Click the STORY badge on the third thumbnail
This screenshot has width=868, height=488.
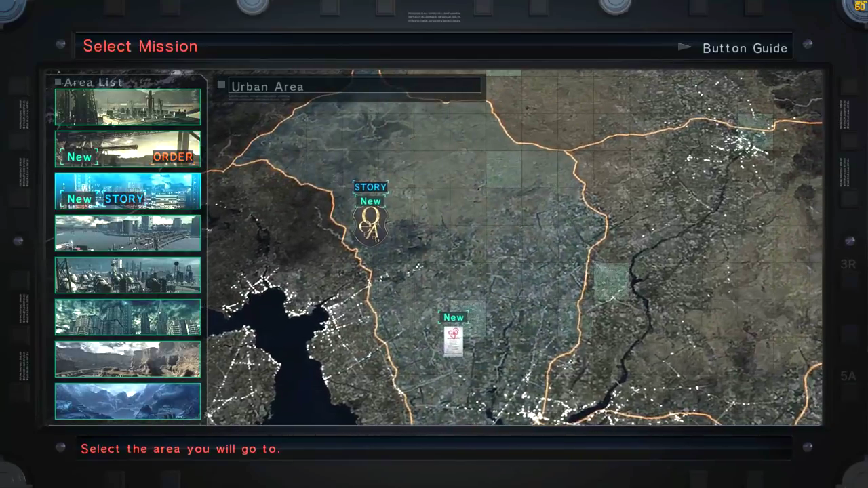coord(124,199)
